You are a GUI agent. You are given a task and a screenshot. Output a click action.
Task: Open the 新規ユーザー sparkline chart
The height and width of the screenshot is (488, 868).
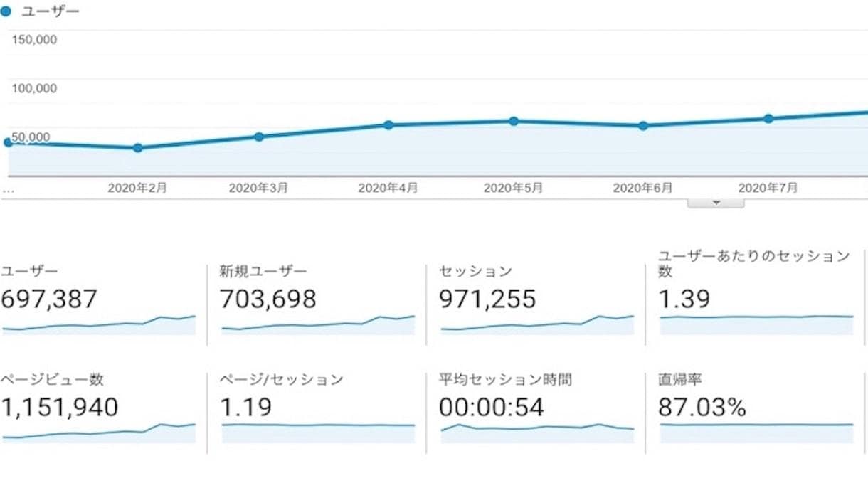tap(318, 324)
